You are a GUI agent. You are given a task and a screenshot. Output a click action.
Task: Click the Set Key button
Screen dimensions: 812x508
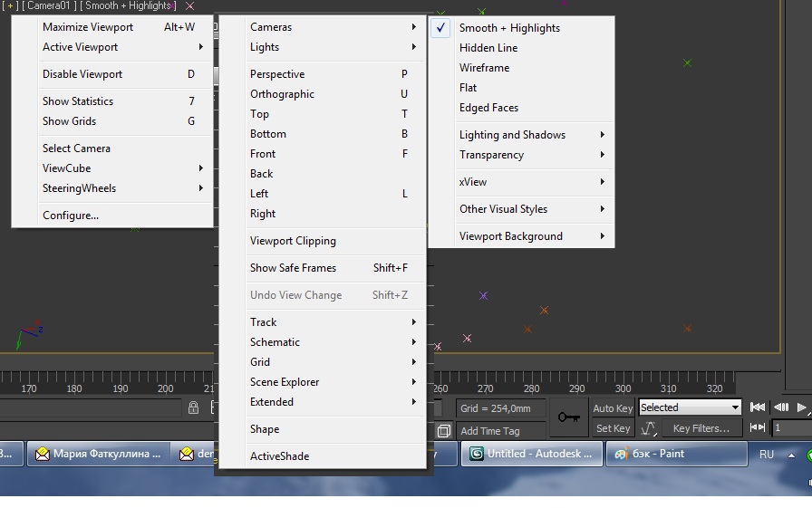pos(613,428)
